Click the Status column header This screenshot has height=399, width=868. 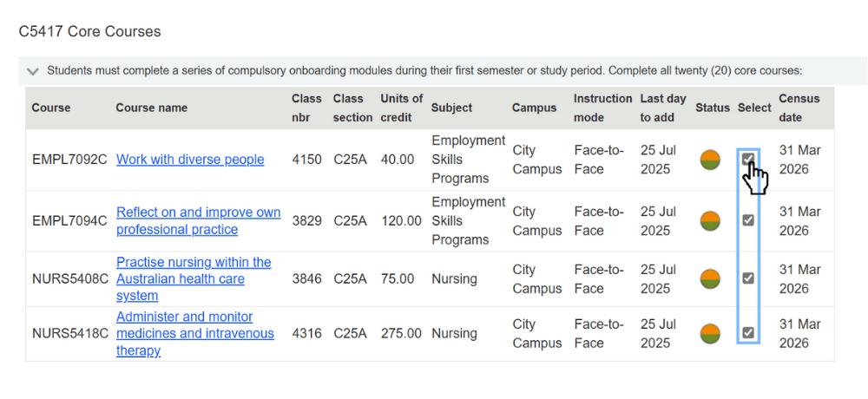712,108
